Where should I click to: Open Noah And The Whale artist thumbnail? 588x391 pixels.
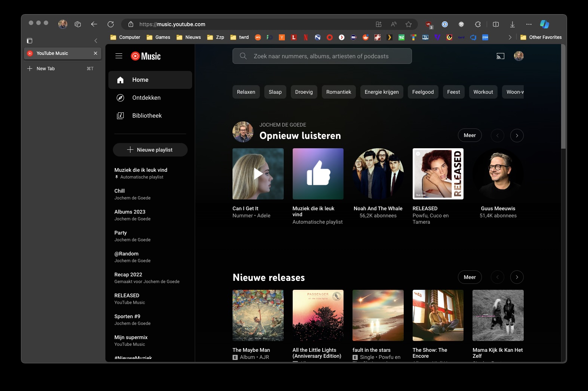coord(378,174)
